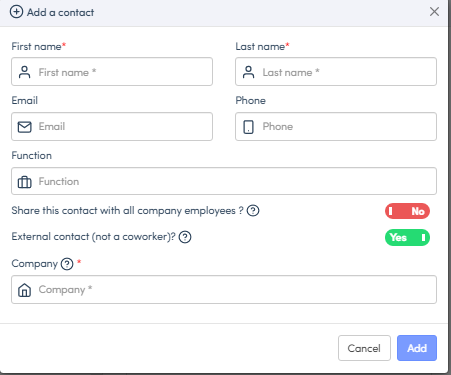
Task: Focus the Email input field
Action: tap(112, 127)
